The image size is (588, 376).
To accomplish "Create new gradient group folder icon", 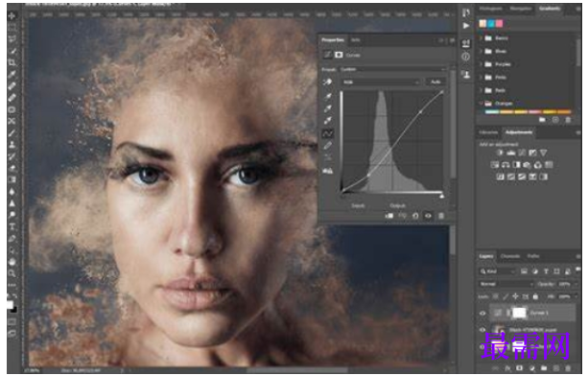I will (543, 120).
